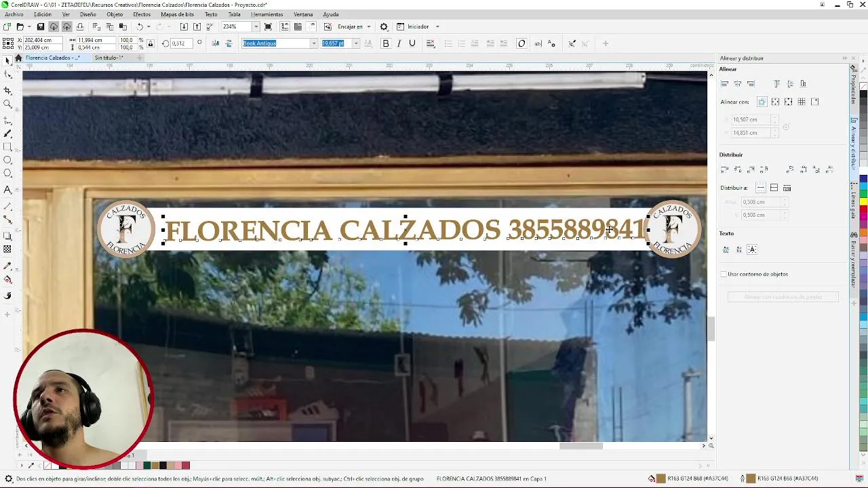
Task: Select the Shape edit tool
Action: pos(7,75)
